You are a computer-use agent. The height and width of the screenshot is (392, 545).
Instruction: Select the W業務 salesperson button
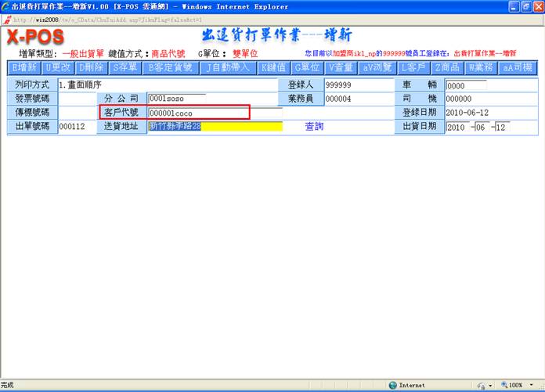(481, 68)
